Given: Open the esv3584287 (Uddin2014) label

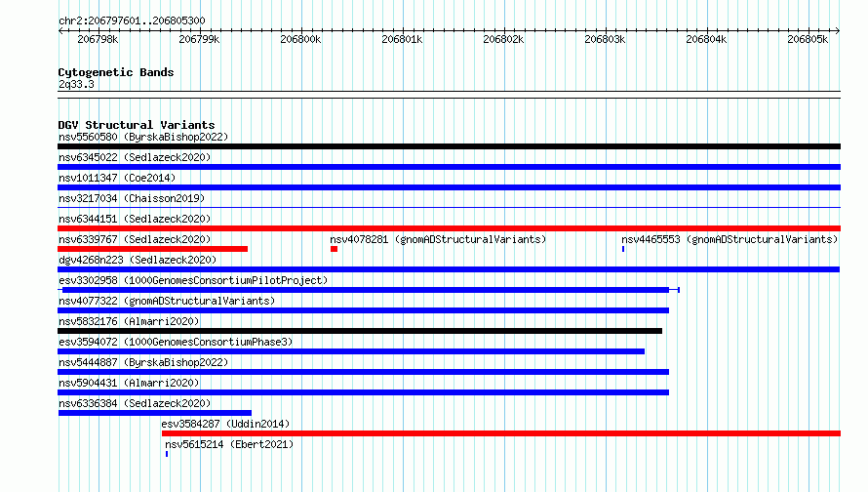Looking at the screenshot, I should point(225,424).
